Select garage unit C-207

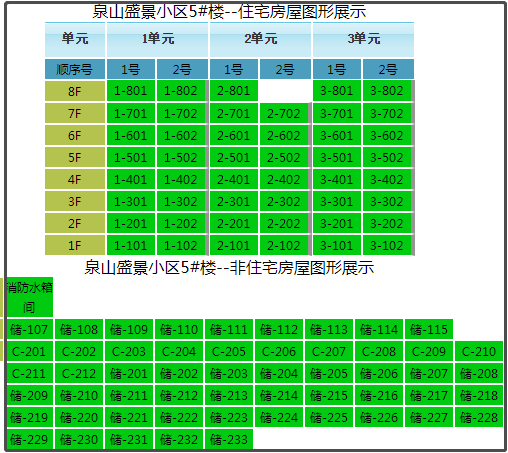(329, 351)
